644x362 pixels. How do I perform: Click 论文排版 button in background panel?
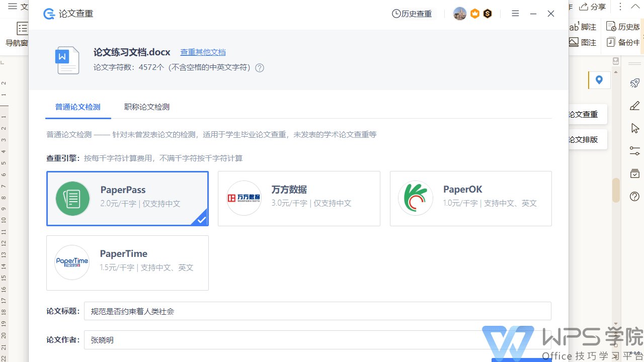tap(587, 139)
